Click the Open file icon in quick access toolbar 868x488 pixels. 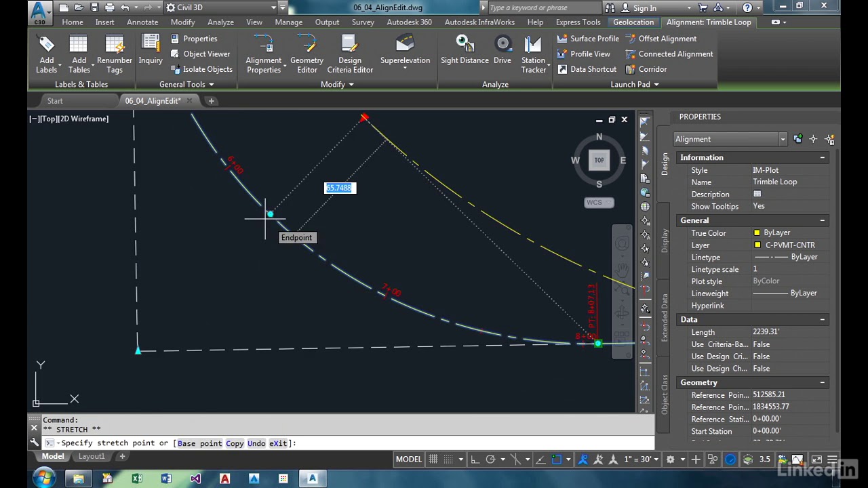(79, 7)
